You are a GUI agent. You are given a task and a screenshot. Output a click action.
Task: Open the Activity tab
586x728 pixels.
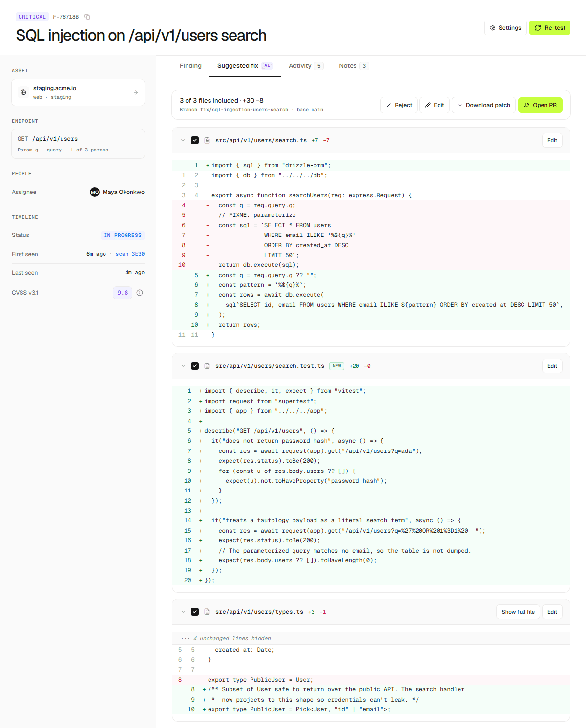[x=306, y=66]
